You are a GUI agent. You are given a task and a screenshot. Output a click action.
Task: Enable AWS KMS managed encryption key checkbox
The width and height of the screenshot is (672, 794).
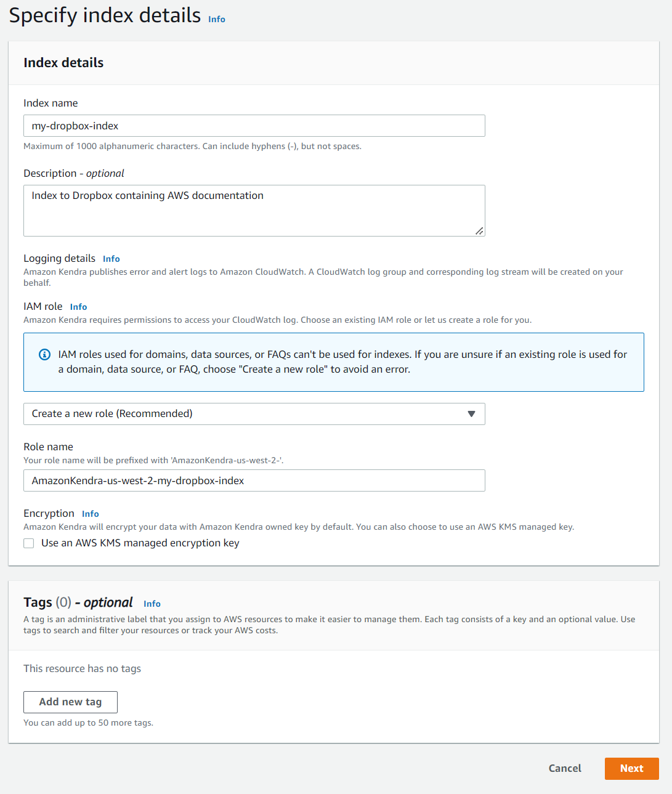(x=28, y=543)
